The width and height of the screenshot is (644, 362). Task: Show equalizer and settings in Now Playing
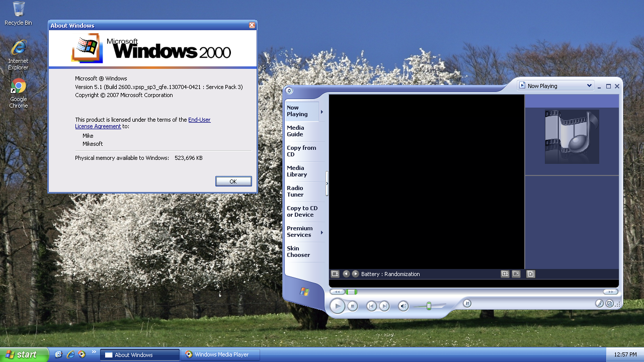335,274
